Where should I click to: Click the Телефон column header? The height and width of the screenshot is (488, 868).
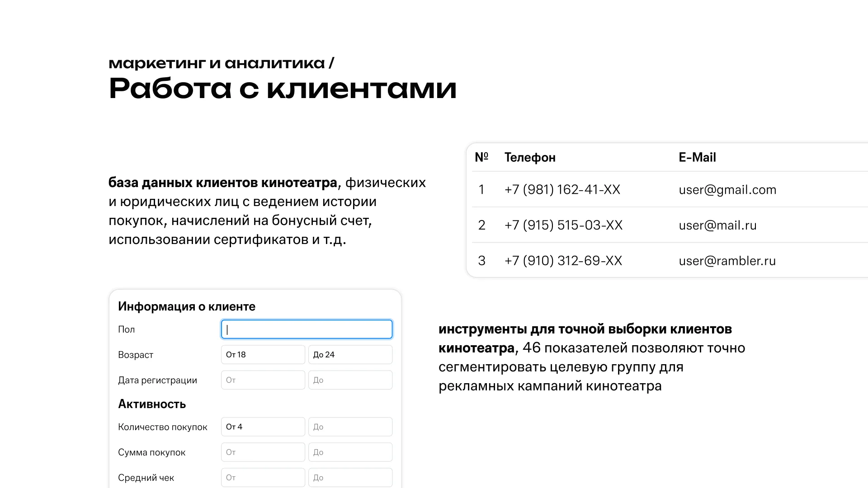530,157
